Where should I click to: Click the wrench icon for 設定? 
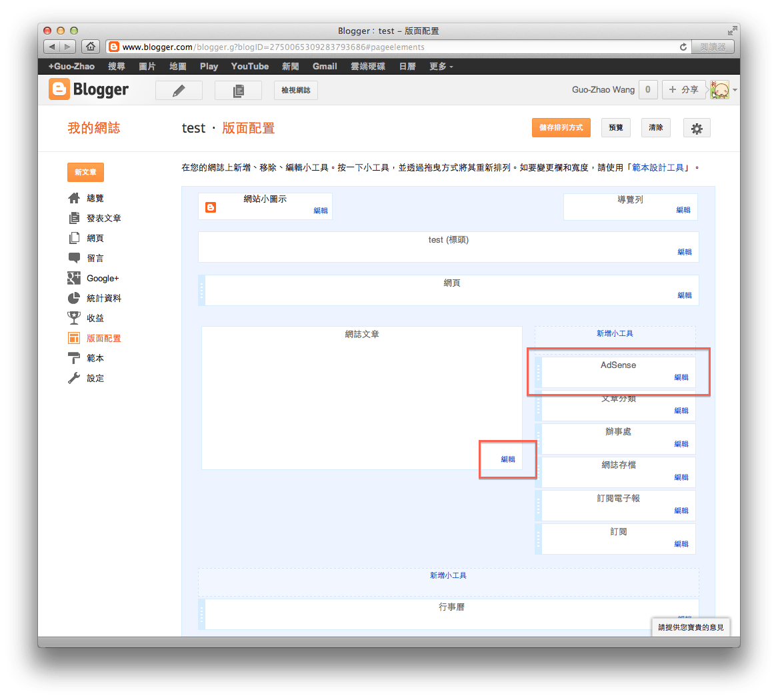coord(73,378)
